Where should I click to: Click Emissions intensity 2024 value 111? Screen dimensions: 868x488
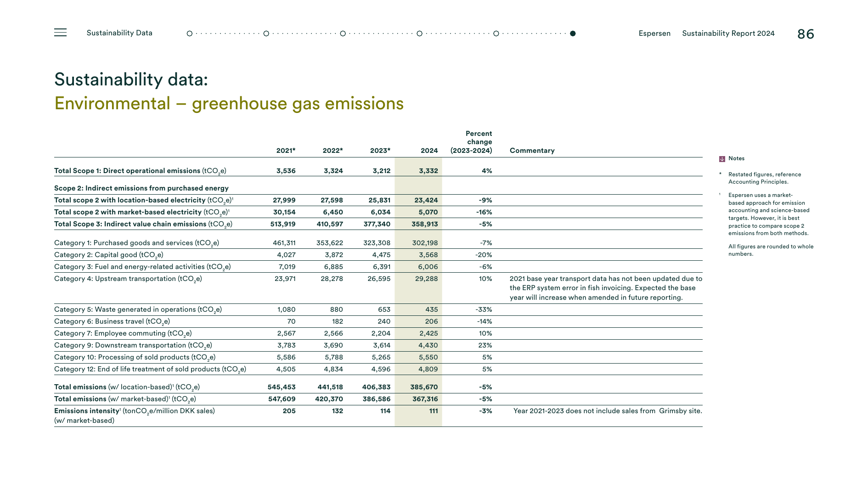tap(434, 411)
